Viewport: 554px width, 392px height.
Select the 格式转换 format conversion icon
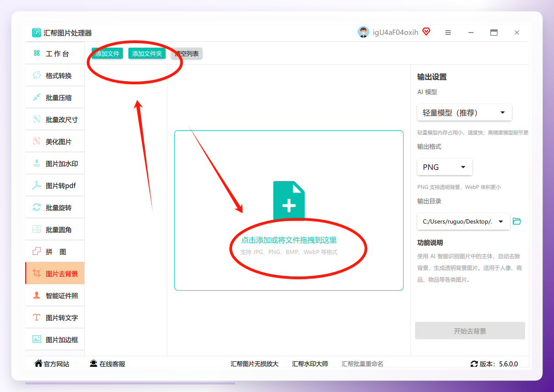point(37,75)
